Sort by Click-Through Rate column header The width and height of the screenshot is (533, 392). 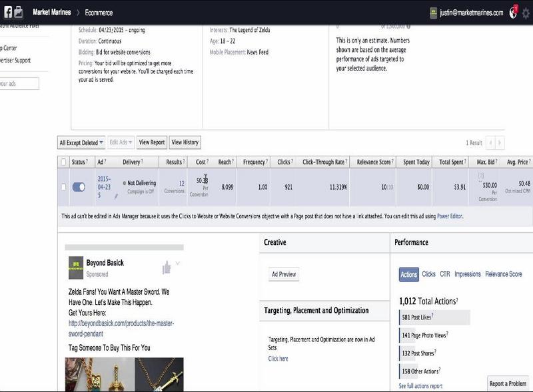(323, 162)
